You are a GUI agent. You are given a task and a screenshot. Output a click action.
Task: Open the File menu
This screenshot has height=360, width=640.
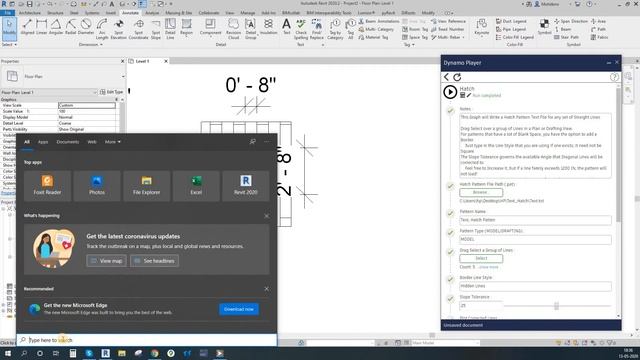pos(7,13)
